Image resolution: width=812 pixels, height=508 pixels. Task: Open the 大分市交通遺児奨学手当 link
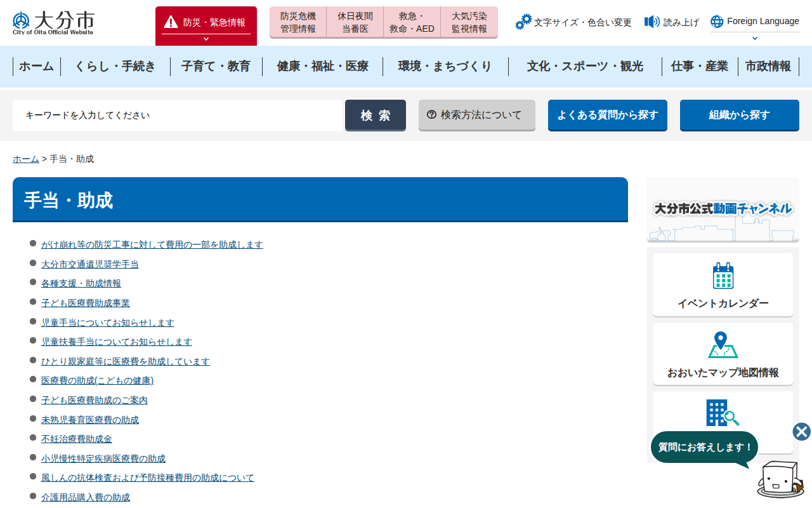click(90, 264)
